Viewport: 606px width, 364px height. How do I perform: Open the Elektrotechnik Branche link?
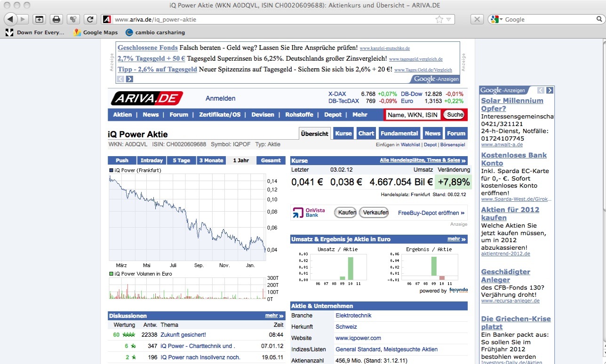pyautogui.click(x=353, y=316)
